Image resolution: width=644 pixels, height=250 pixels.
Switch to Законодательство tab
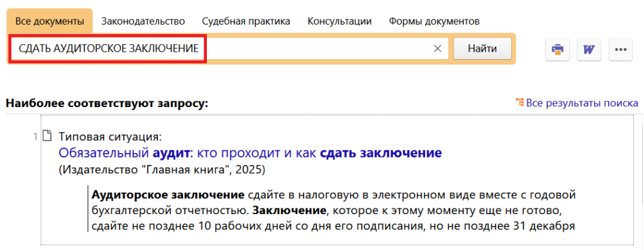143,21
